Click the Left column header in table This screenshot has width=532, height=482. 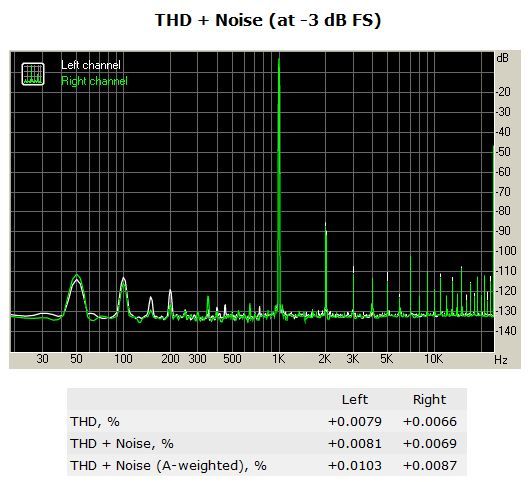tap(355, 400)
